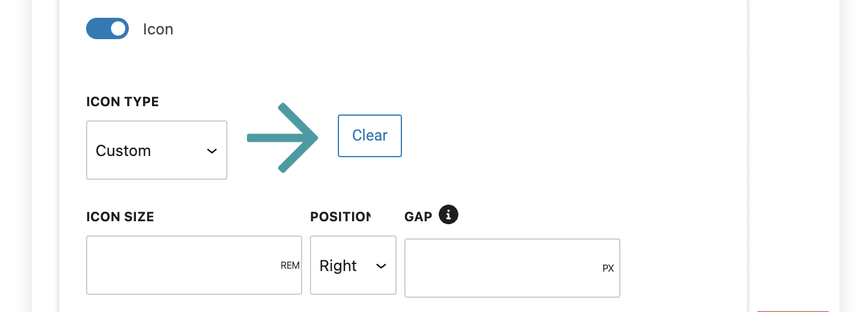Click the POSITION heading label

340,217
